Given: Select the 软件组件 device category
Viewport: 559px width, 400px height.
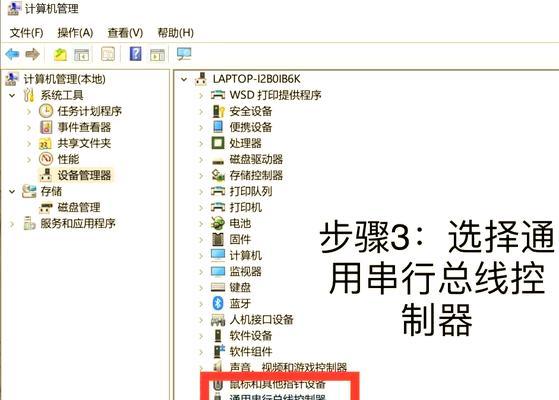Looking at the screenshot, I should (251, 352).
